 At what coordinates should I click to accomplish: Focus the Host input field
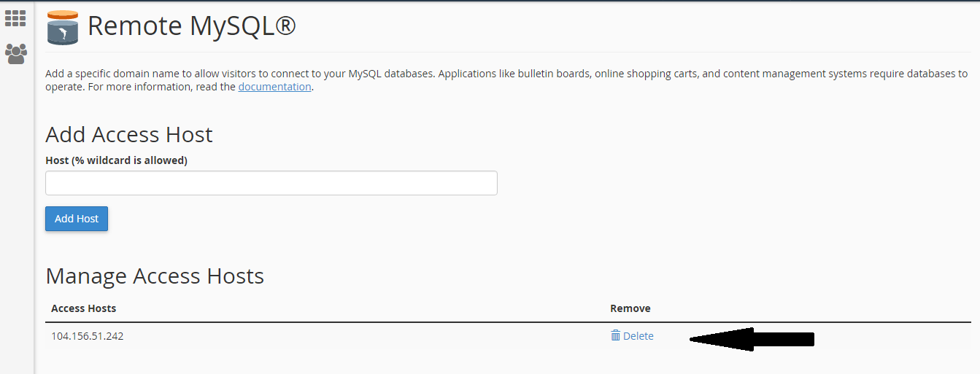pos(271,183)
